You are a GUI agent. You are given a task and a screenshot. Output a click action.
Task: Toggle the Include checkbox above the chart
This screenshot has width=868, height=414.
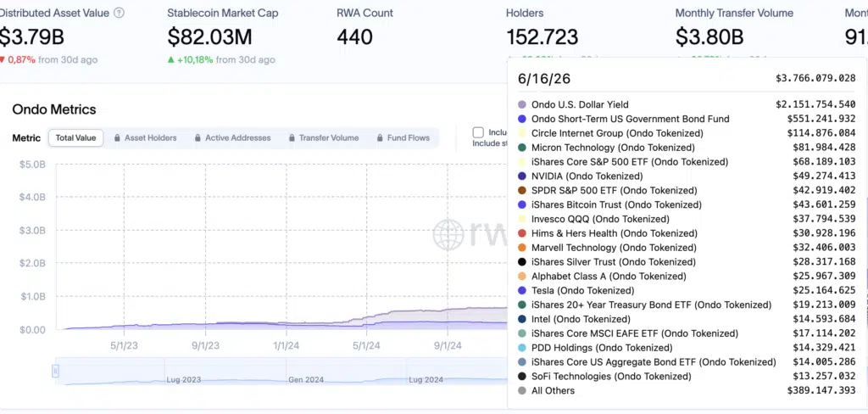point(478,132)
